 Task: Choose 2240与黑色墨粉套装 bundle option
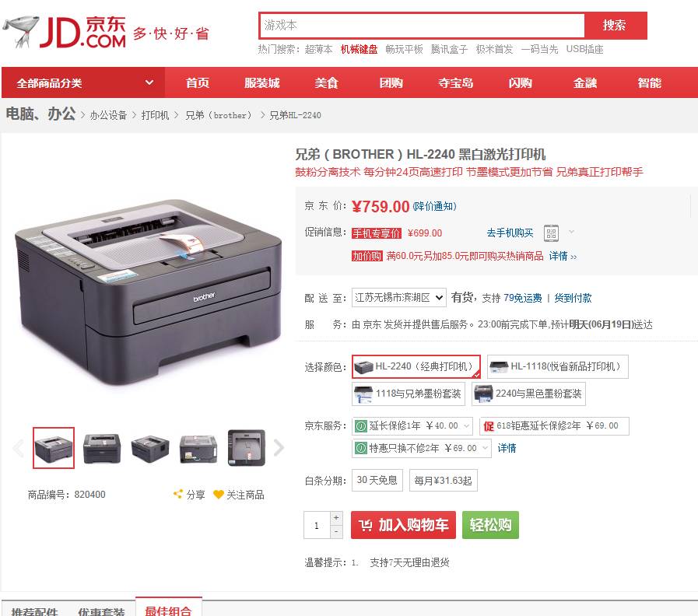[x=529, y=394]
